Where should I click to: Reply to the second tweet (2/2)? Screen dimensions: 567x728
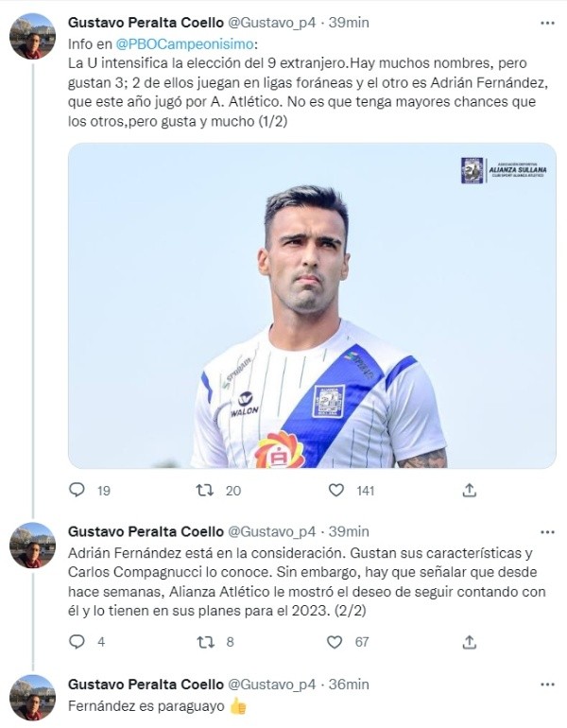pyautogui.click(x=77, y=641)
